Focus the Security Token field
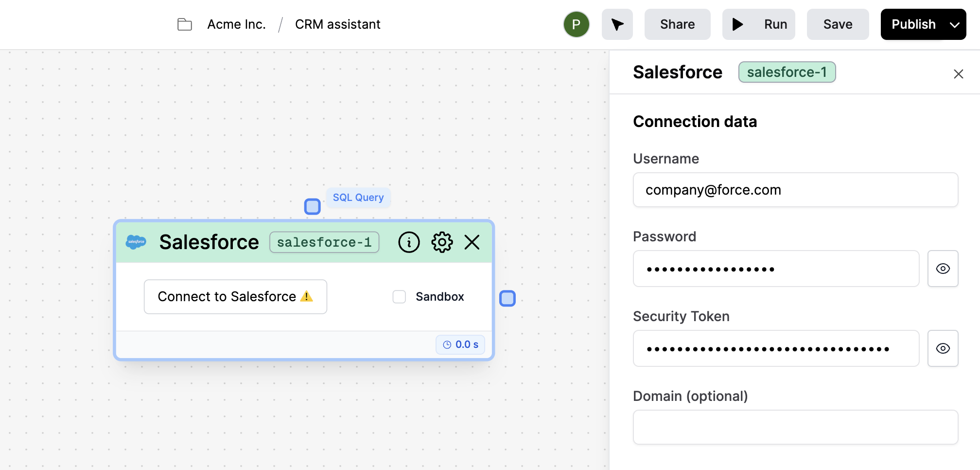The image size is (980, 470). pos(776,348)
